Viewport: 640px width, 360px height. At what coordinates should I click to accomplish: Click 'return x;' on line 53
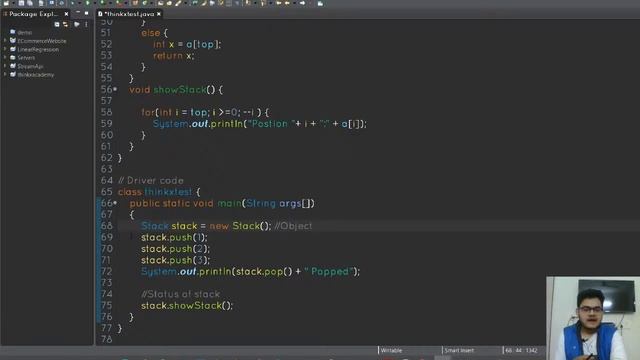click(x=173, y=56)
